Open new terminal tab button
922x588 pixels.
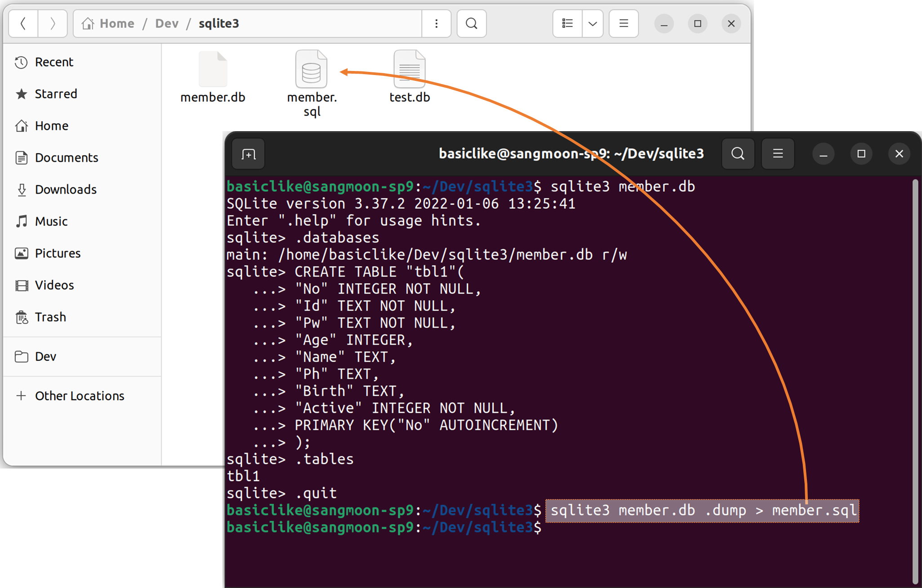click(249, 154)
